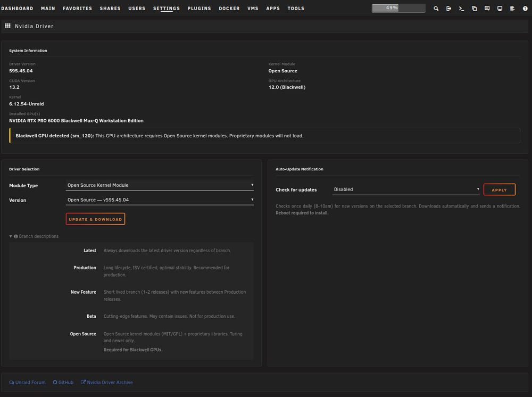This screenshot has width=532, height=397.
Task: Open the feedback comment icon
Action: click(x=487, y=9)
